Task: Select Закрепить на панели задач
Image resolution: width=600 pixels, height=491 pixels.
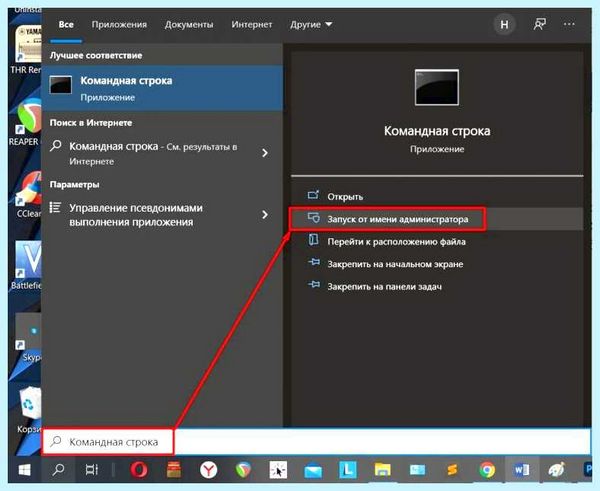Action: [x=384, y=287]
